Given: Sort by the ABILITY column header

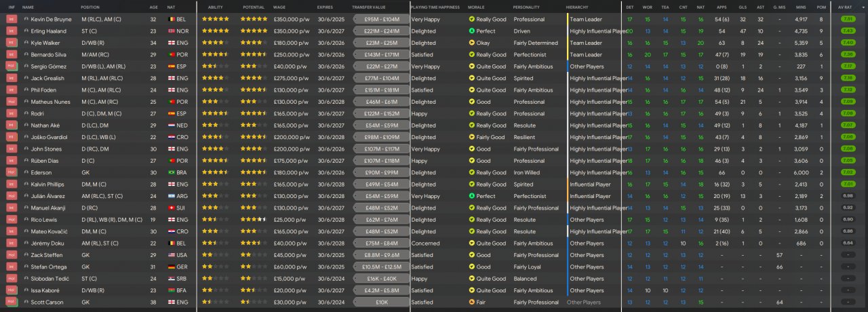Looking at the screenshot, I should 215,7.
